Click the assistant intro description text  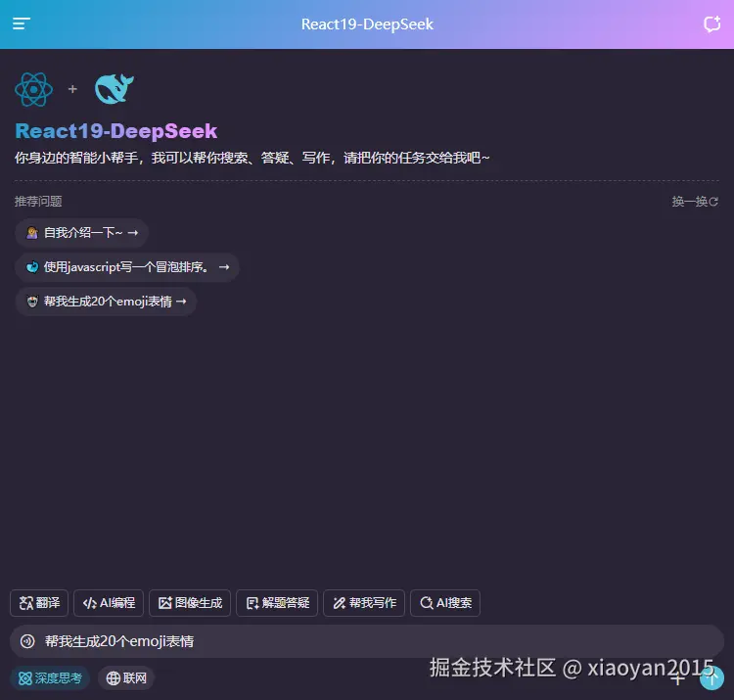[252, 158]
